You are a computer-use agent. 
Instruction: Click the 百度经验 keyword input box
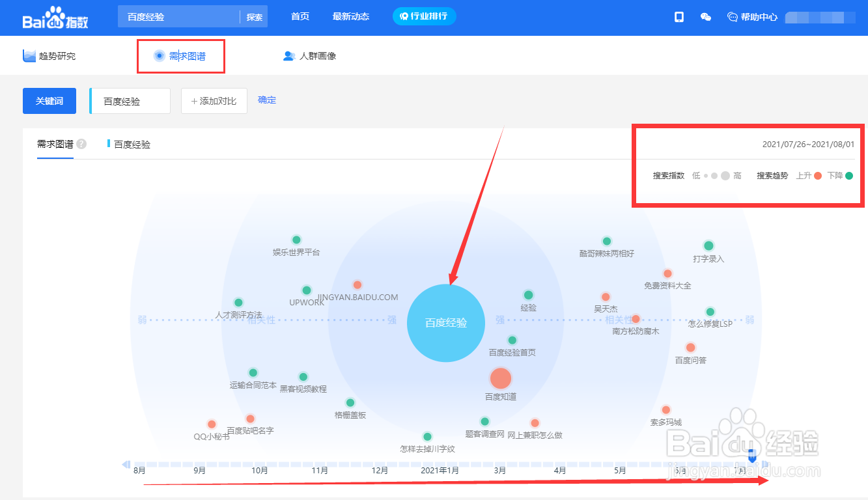click(130, 101)
